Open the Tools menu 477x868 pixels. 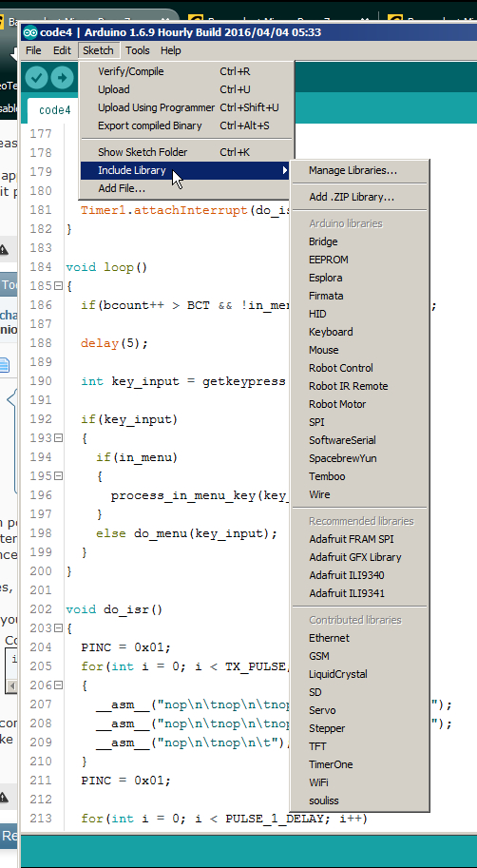tap(137, 50)
